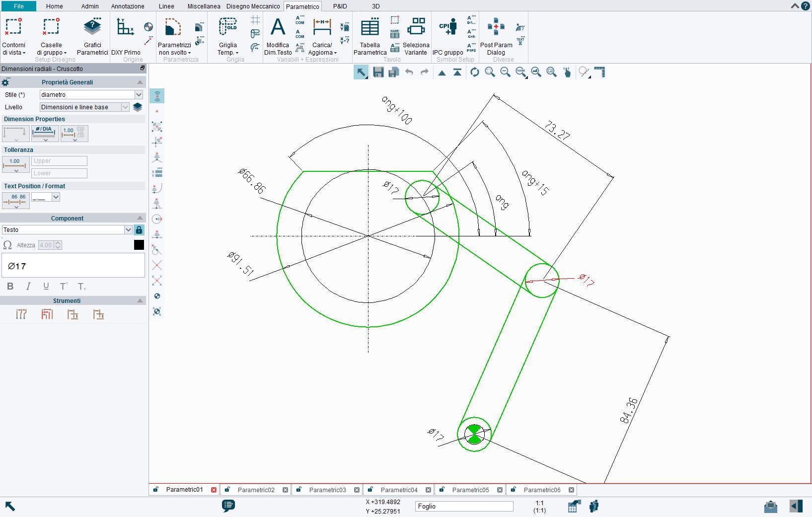Collapse the Strumenti section

point(140,300)
